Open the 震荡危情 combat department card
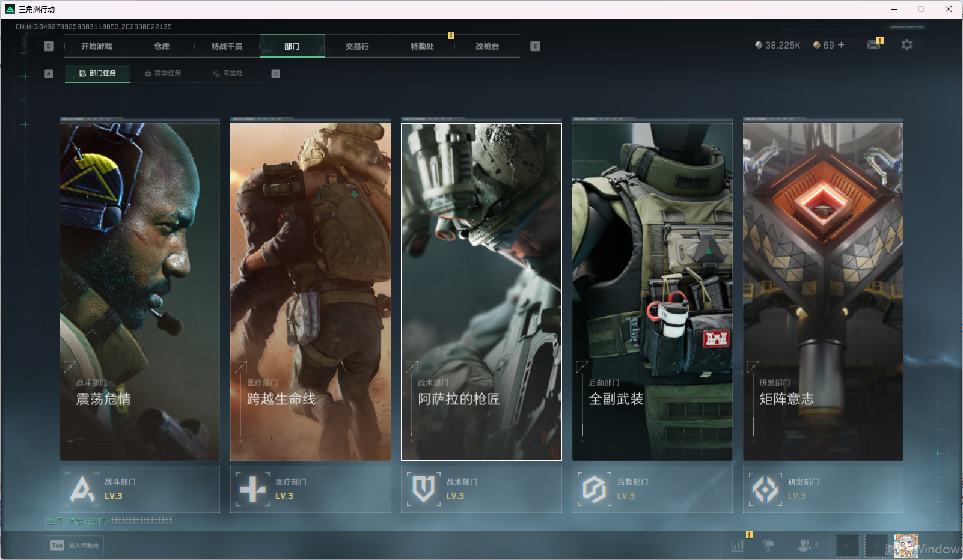963x560 pixels. click(140, 292)
